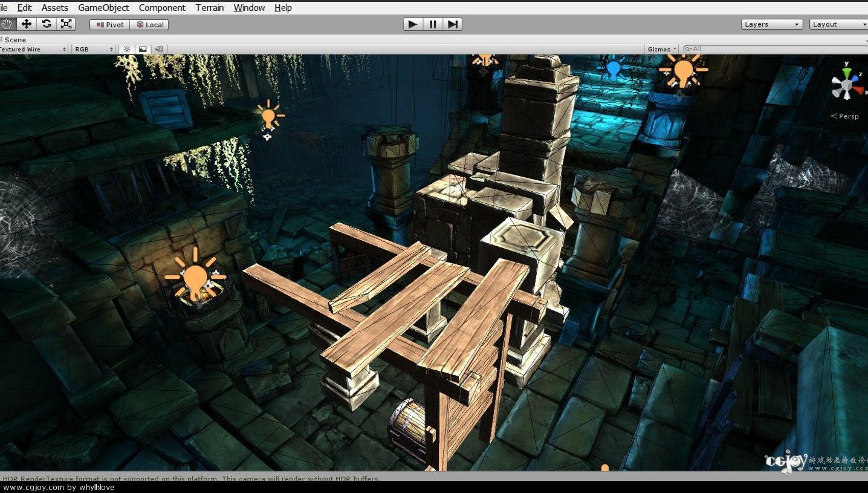Toggle scene audio speaker icon

click(159, 49)
